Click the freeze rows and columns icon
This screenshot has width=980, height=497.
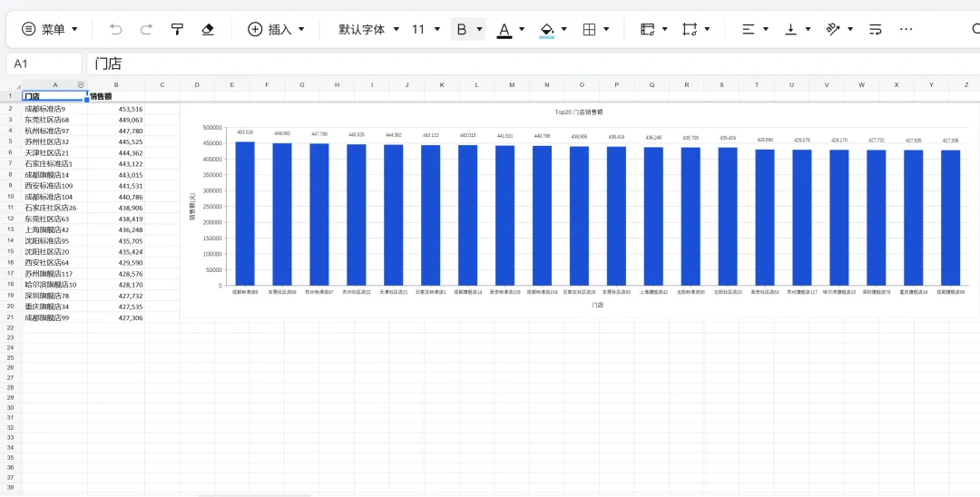point(648,29)
